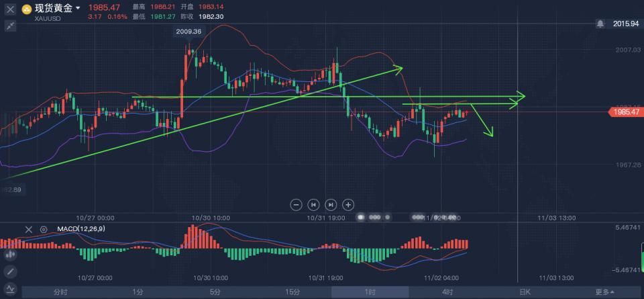Screen dimensions: 644x299
Task: Click the bell alert icon near 2015.94
Action: click(x=600, y=24)
